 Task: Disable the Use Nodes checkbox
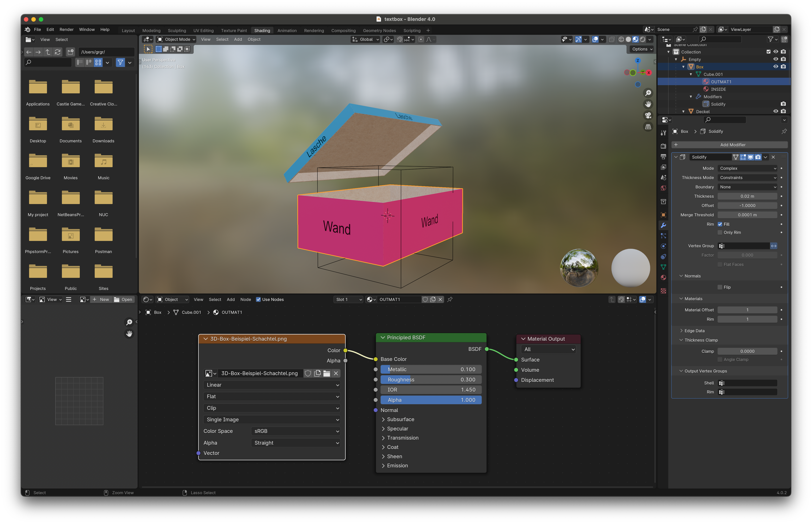(258, 299)
